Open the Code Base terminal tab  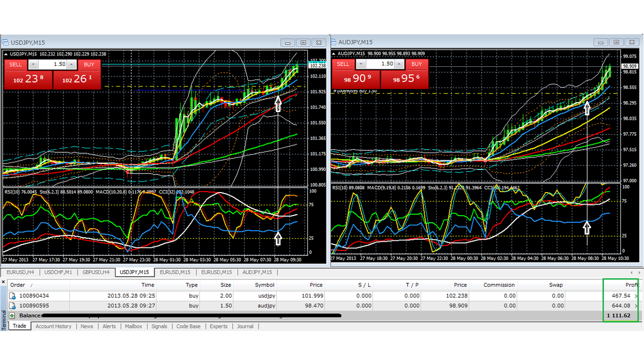pos(189,326)
